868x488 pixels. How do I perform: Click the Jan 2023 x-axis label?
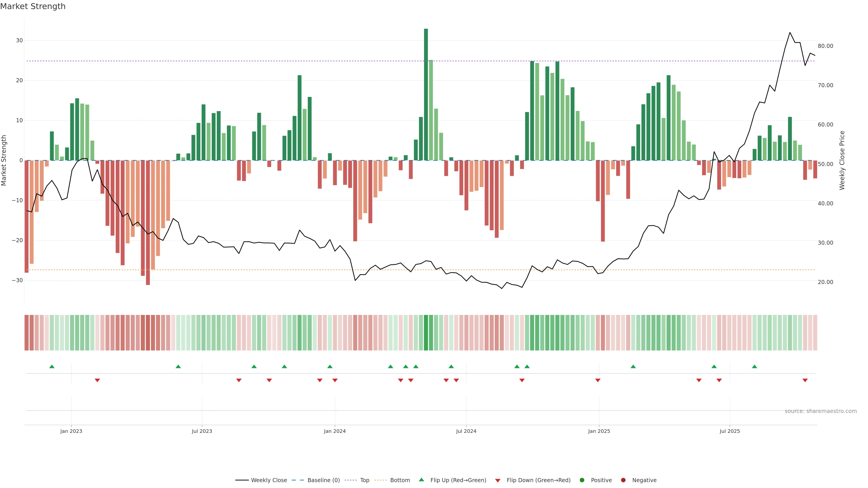(x=71, y=431)
